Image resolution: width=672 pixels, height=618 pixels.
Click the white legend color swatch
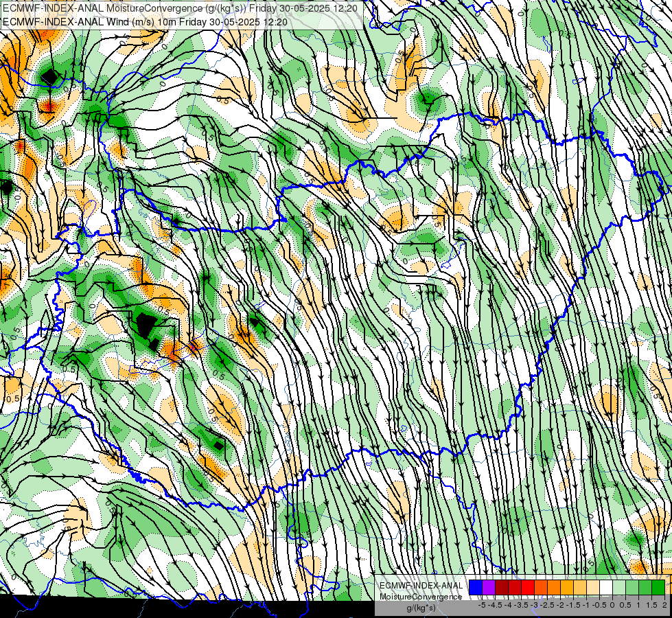coord(606,587)
